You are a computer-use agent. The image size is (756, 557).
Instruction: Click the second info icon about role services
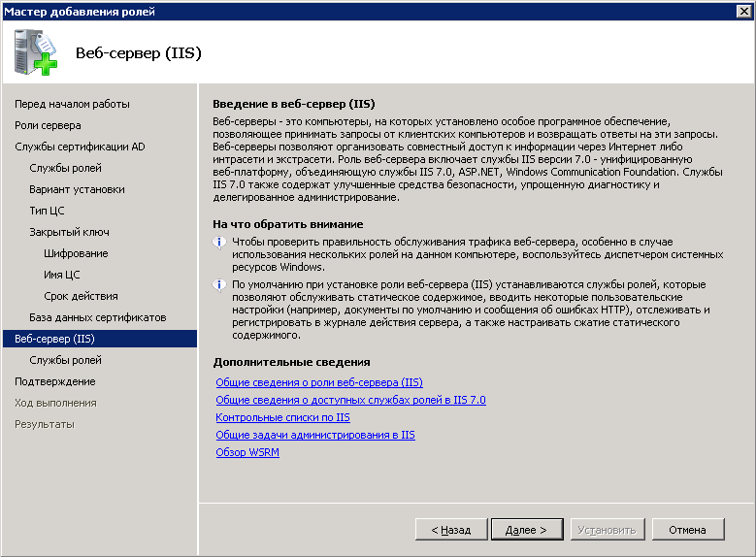pos(220,284)
